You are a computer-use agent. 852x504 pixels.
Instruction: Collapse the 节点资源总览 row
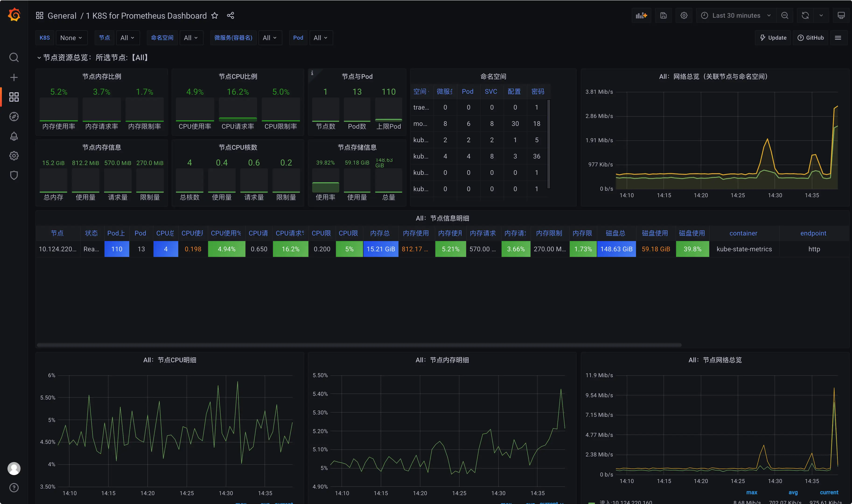pos(39,57)
